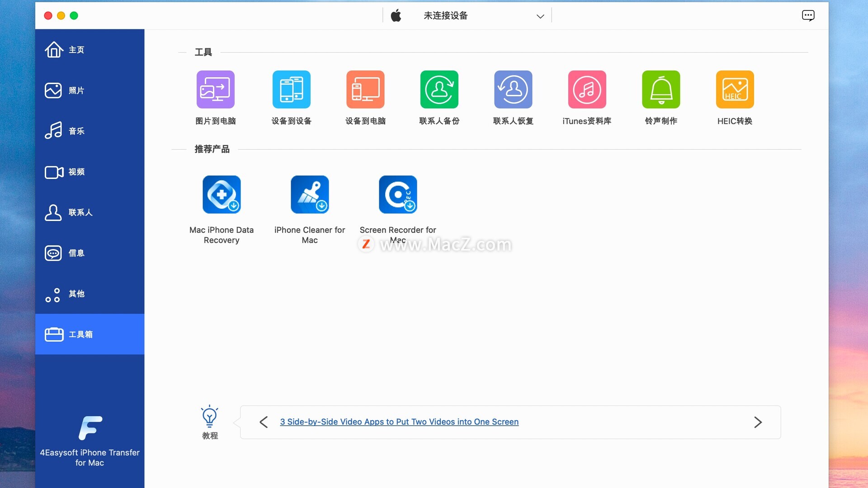Click the Apple logo device icon
868x488 pixels.
(396, 16)
